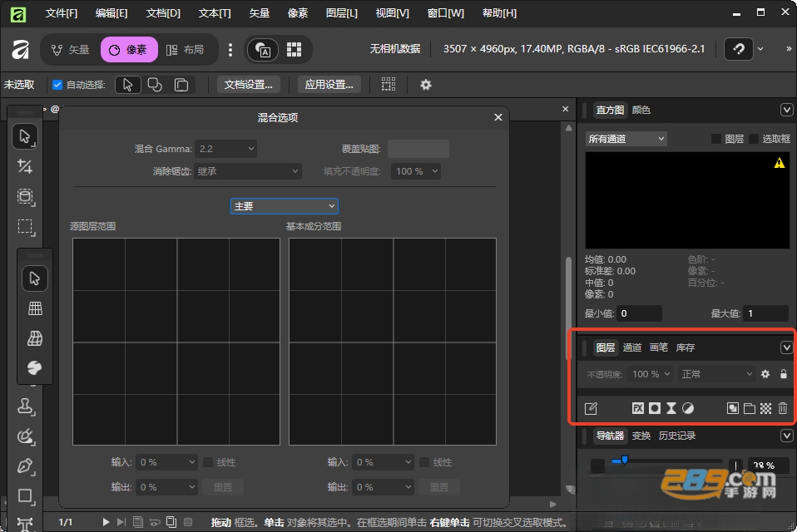Screen dimensions: 797x532
Task: Create a new group folder icon
Action: (x=750, y=408)
